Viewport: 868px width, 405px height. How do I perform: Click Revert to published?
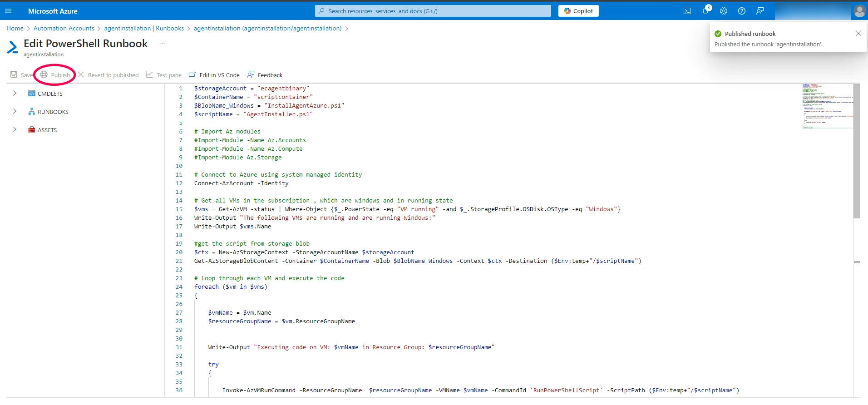(x=108, y=75)
